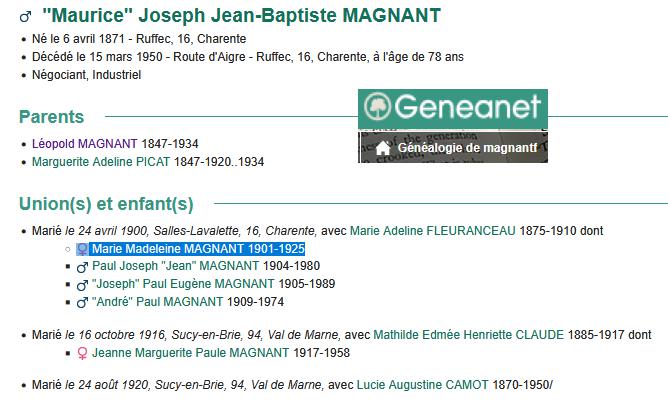Image resolution: width=668 pixels, height=408 pixels.
Task: Open "André" Paul MAGNANT's profile
Action: tap(158, 302)
